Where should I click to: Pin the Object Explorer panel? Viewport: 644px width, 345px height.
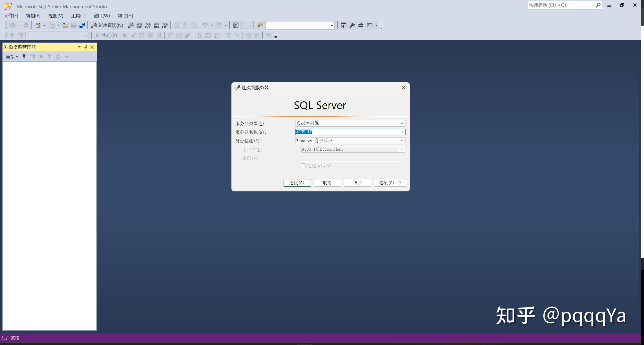(85, 47)
